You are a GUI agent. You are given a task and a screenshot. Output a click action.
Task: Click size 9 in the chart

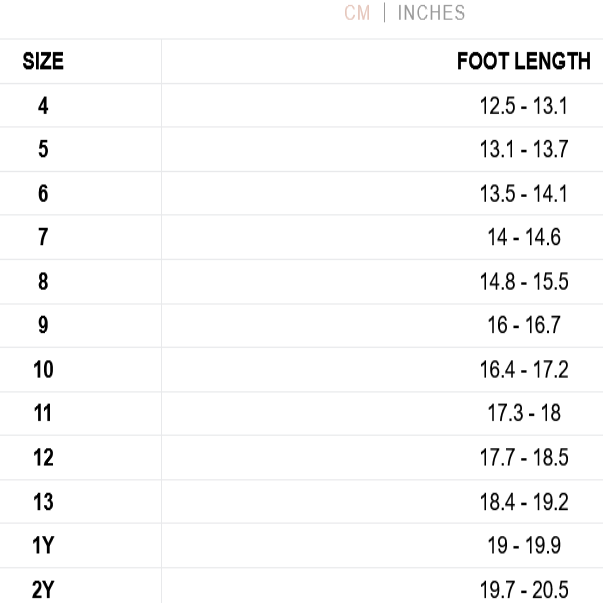[x=43, y=326]
